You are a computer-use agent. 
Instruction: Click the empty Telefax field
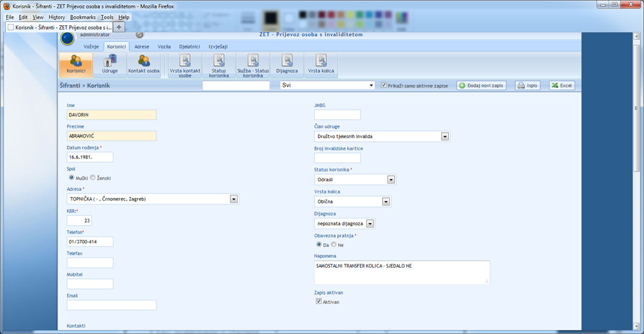90,263
